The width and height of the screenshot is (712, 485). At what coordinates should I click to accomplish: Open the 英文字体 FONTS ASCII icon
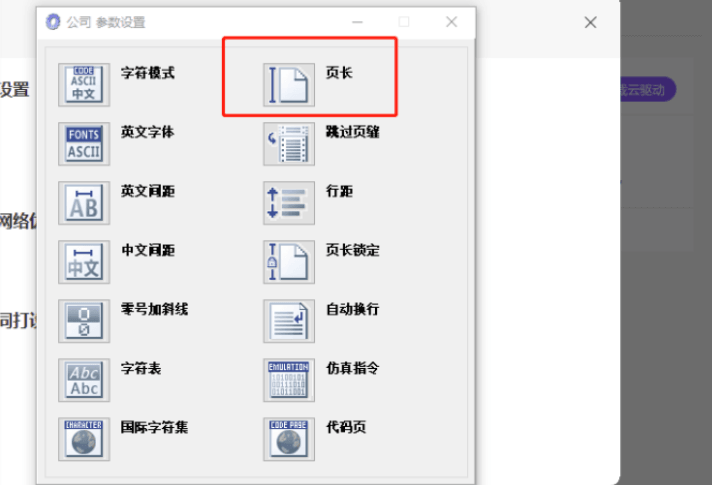point(84,144)
